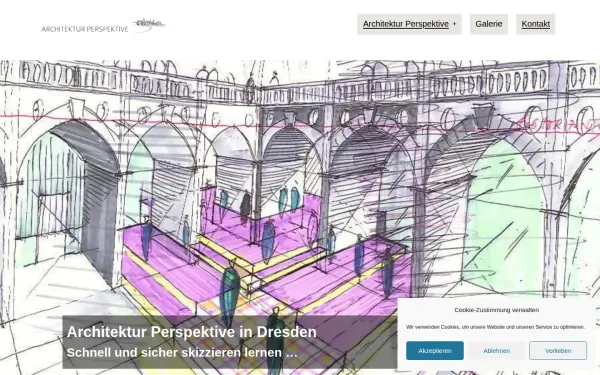
Task: Open cookie preferences via Vorlieben
Action: click(558, 351)
